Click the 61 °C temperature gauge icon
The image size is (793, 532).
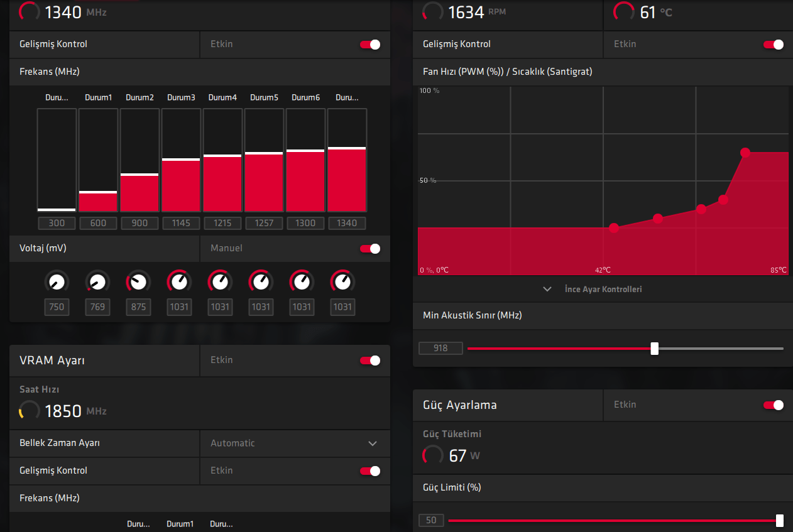pyautogui.click(x=623, y=11)
